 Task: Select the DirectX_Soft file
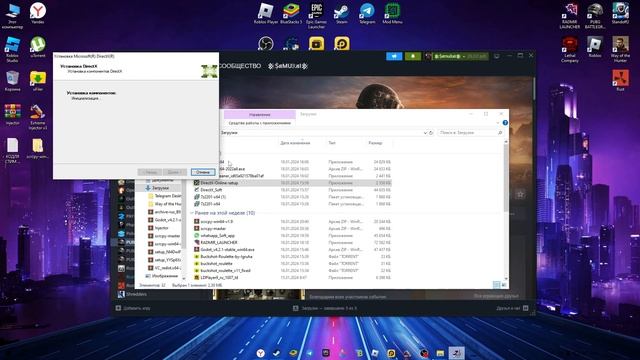[211, 190]
